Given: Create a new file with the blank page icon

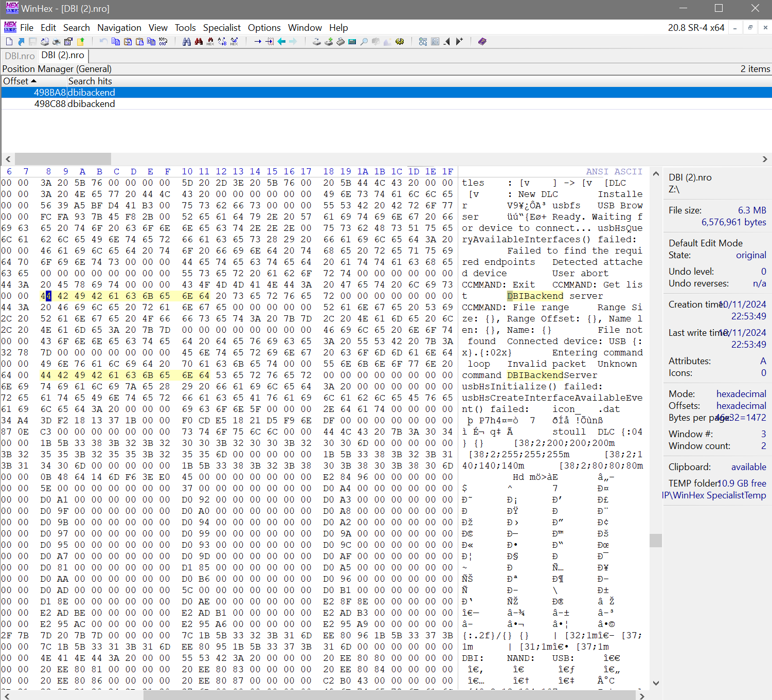Looking at the screenshot, I should (x=9, y=42).
